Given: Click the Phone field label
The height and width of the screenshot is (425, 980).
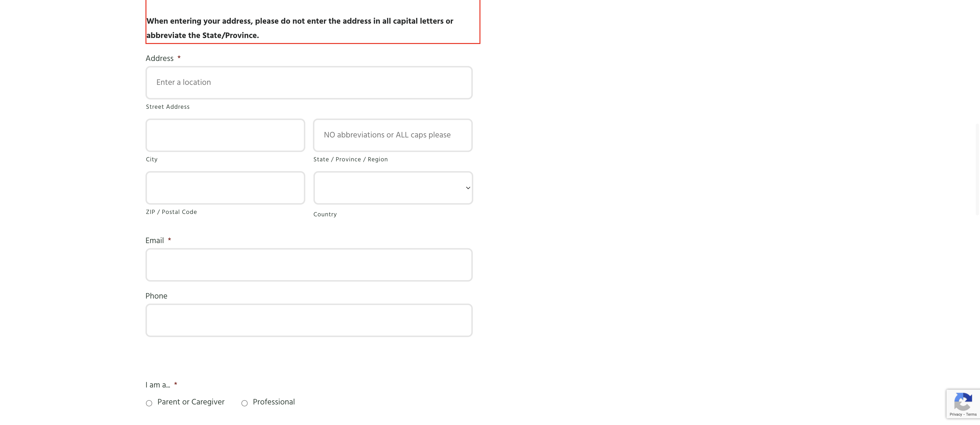Looking at the screenshot, I should (x=156, y=296).
